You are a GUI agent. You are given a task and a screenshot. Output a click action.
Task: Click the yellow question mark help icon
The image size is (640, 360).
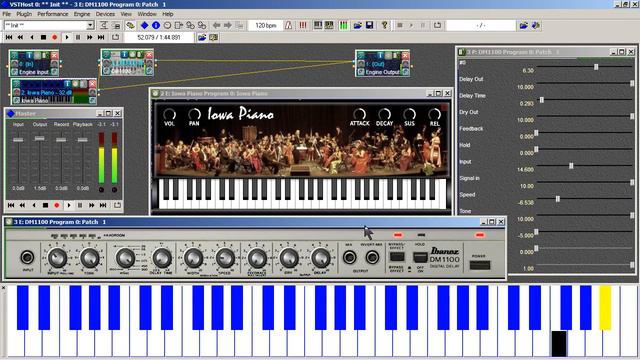click(384, 25)
